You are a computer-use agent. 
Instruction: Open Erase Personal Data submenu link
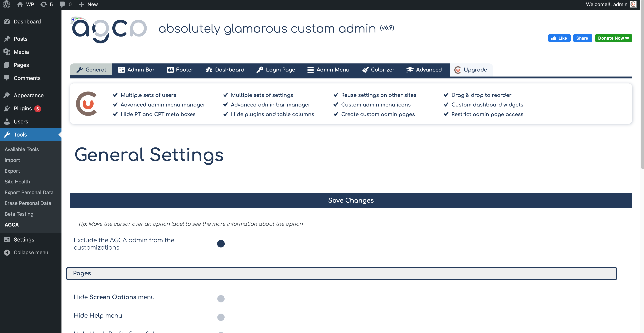pyautogui.click(x=28, y=203)
